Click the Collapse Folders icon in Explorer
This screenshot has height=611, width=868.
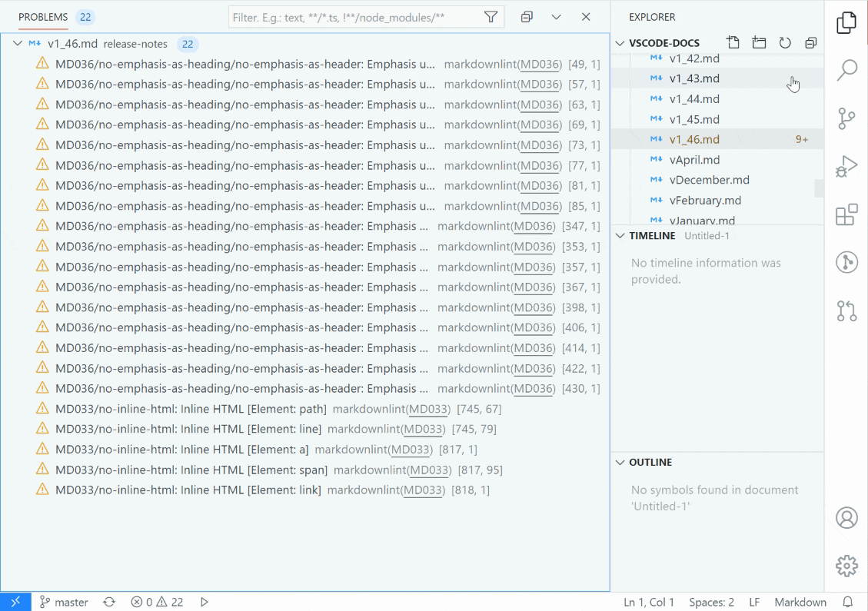810,42
